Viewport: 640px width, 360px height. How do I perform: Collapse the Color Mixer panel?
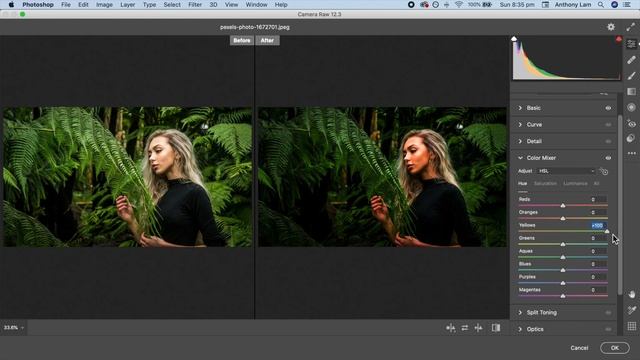coord(520,158)
